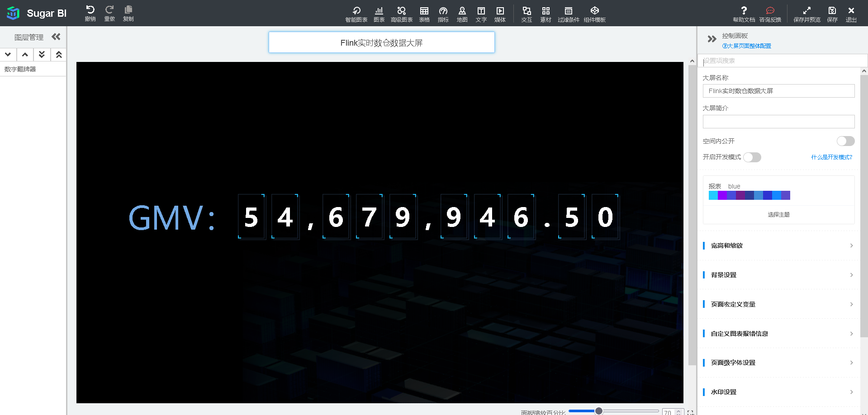Open the 智能图表 smart chart tool

(x=356, y=14)
